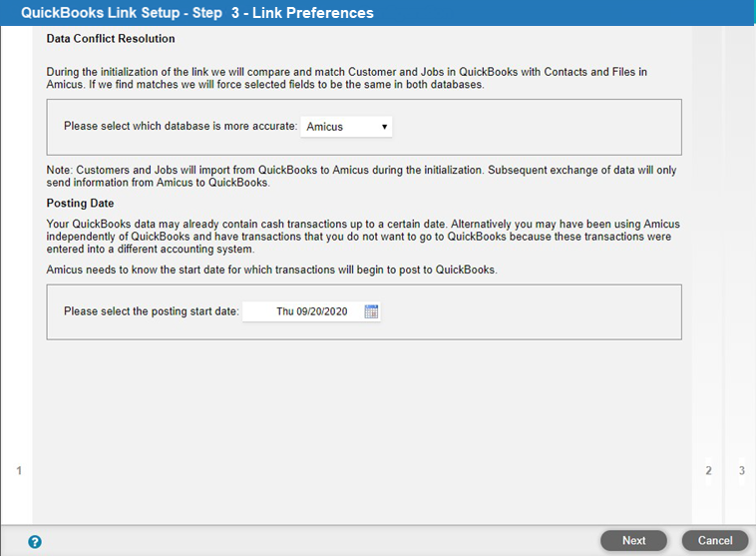Click the Posting Date heading

pyautogui.click(x=80, y=204)
